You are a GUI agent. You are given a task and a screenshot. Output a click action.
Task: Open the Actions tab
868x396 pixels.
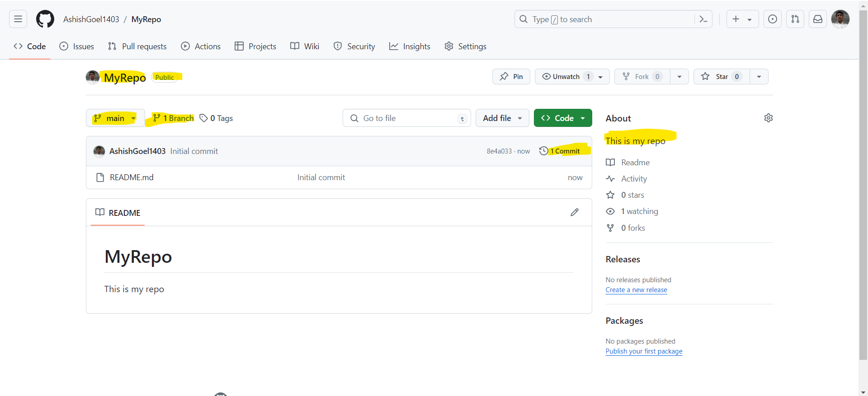(201, 47)
